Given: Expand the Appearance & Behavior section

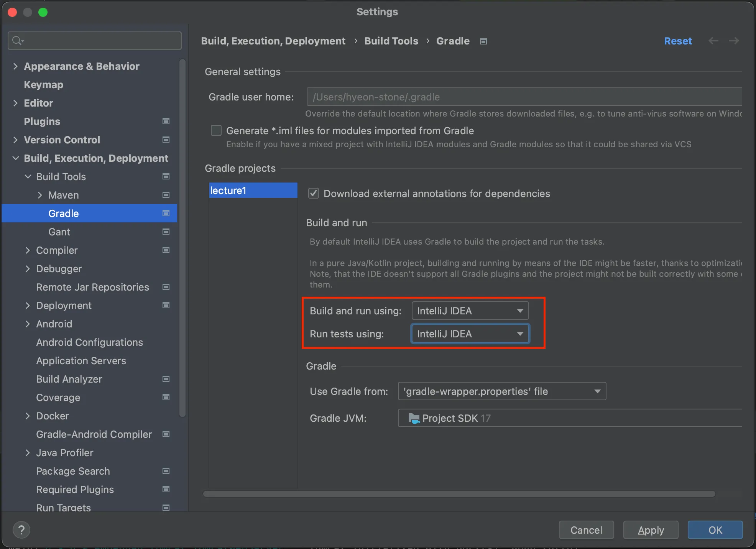Looking at the screenshot, I should coord(15,66).
